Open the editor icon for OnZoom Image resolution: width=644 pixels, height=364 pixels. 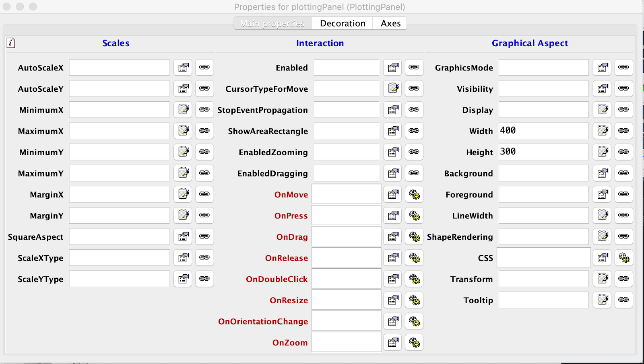click(x=392, y=343)
